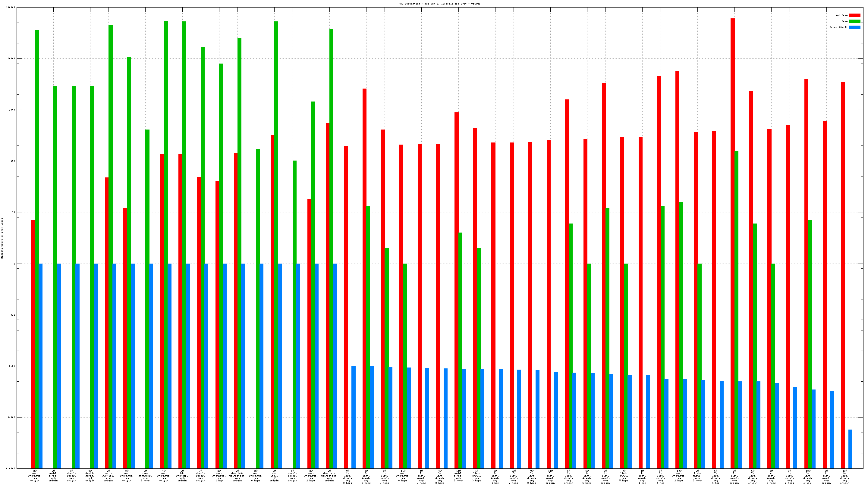Click the 'Message Count or Spam Score' axis title
The height and width of the screenshot is (488, 868).
coord(2,238)
